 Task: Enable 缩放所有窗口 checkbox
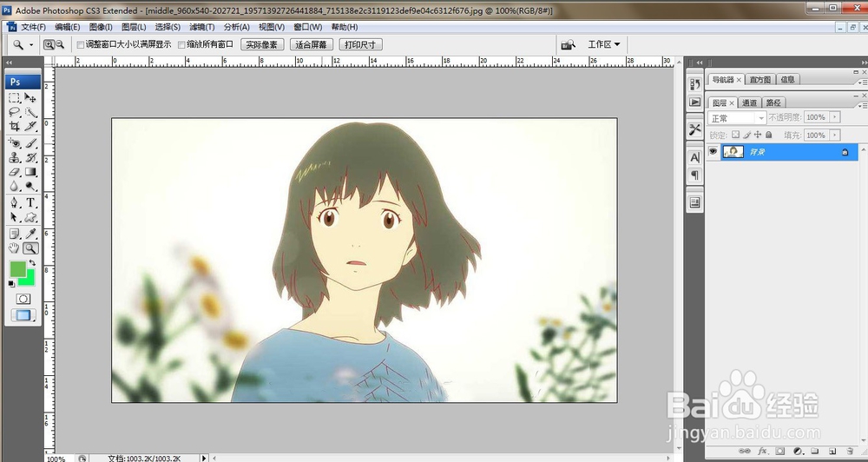tap(181, 45)
